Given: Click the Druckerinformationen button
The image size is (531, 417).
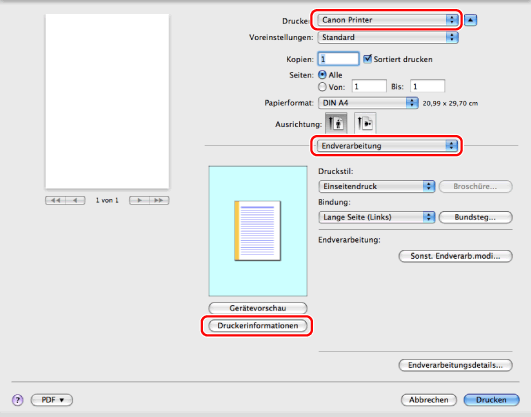Looking at the screenshot, I should click(258, 326).
